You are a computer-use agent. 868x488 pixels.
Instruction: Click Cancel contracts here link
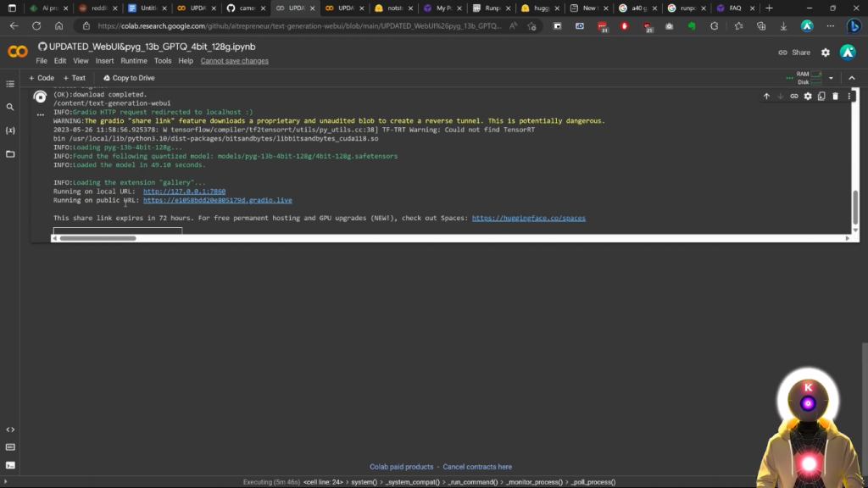point(477,467)
